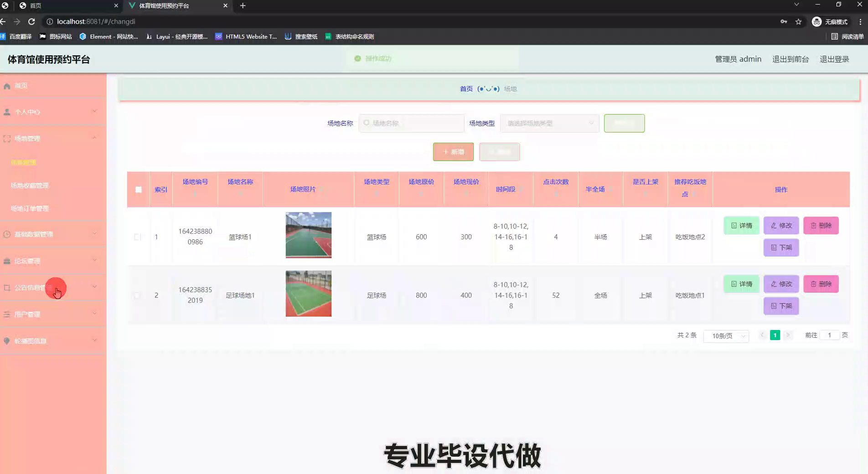Sort by the 场地现价 column sort arrows
This screenshot has width=868, height=474.
coord(466,193)
